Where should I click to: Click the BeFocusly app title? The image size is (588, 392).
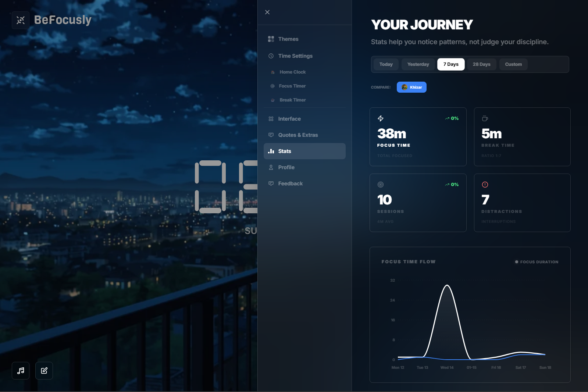click(x=63, y=20)
